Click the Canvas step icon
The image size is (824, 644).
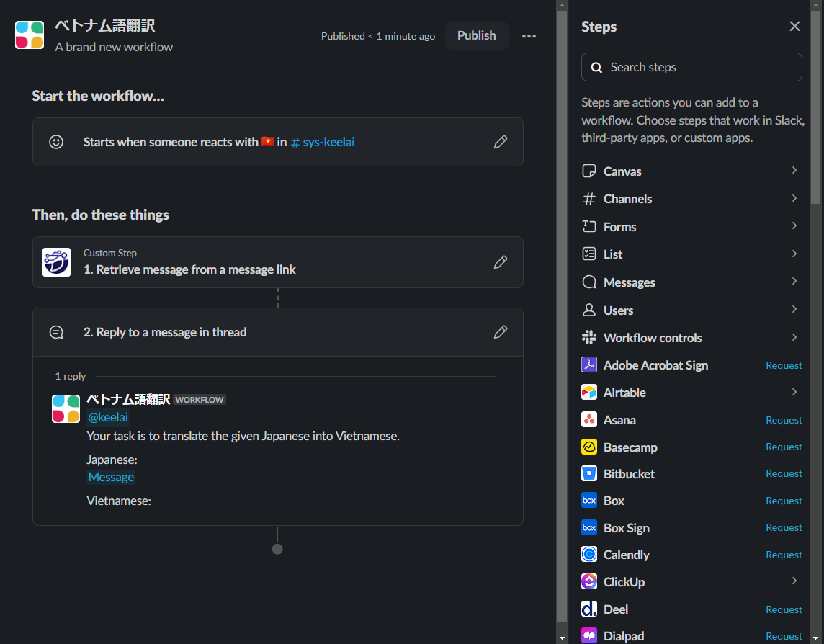pyautogui.click(x=589, y=171)
